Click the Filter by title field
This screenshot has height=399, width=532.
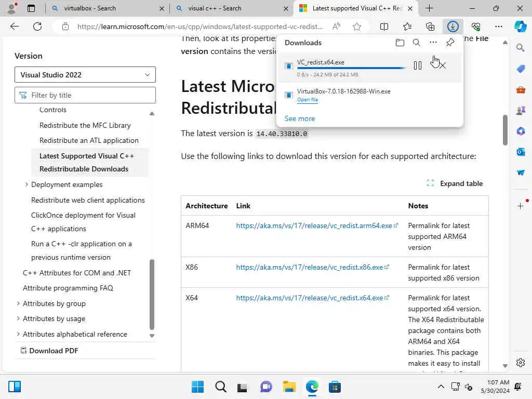pos(85,96)
